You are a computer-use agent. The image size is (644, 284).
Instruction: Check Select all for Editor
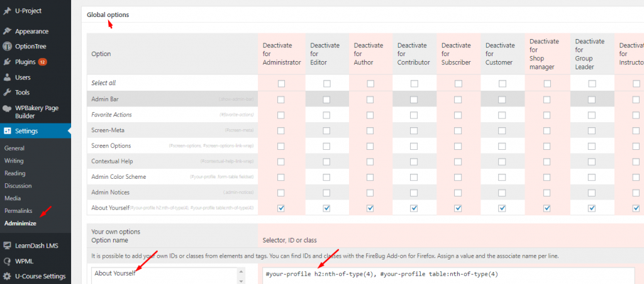click(x=327, y=83)
